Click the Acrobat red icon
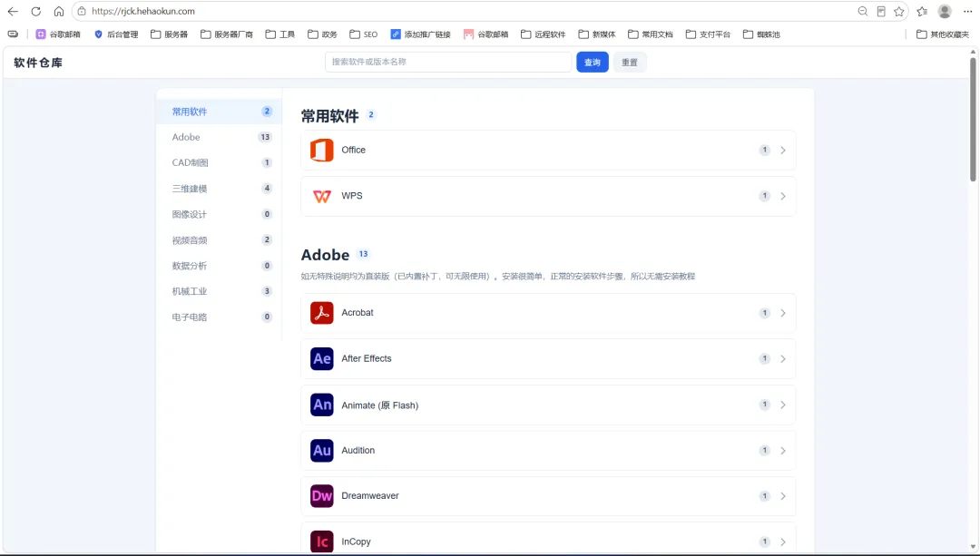This screenshot has width=980, height=556. coord(322,313)
